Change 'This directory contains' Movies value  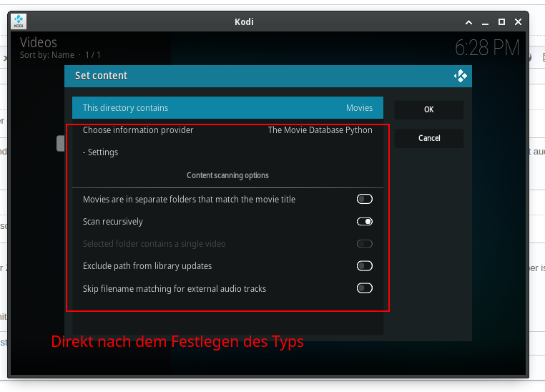pyautogui.click(x=227, y=108)
